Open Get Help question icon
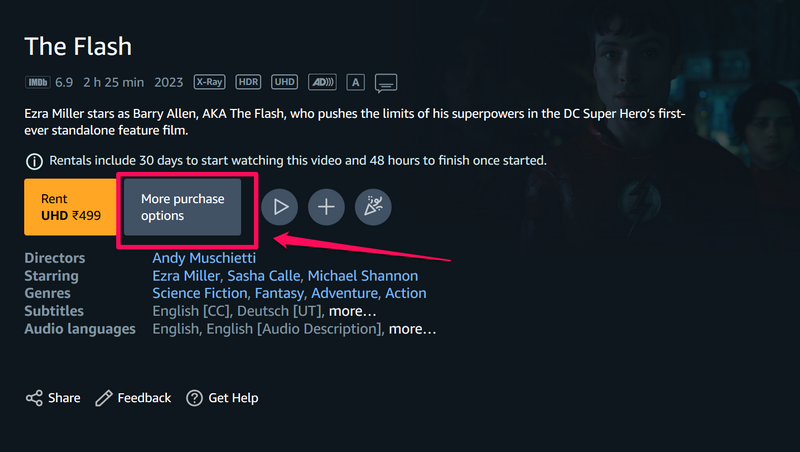This screenshot has width=800, height=452. [x=194, y=398]
